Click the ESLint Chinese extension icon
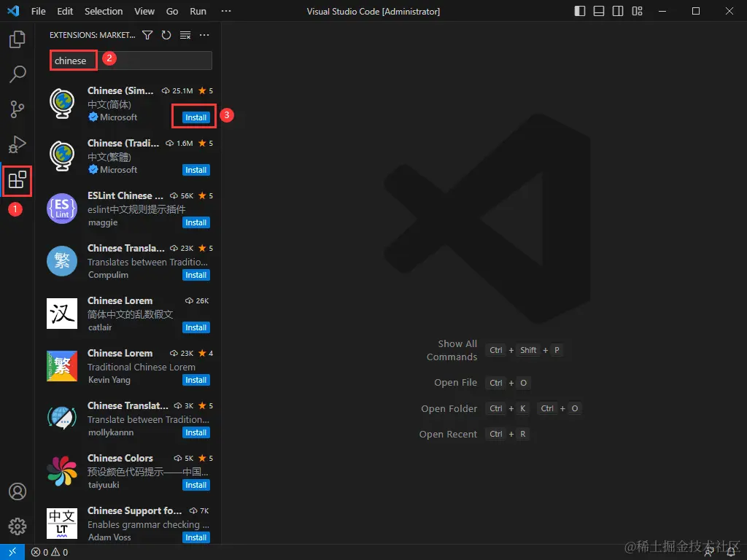The image size is (747, 560). [x=62, y=209]
